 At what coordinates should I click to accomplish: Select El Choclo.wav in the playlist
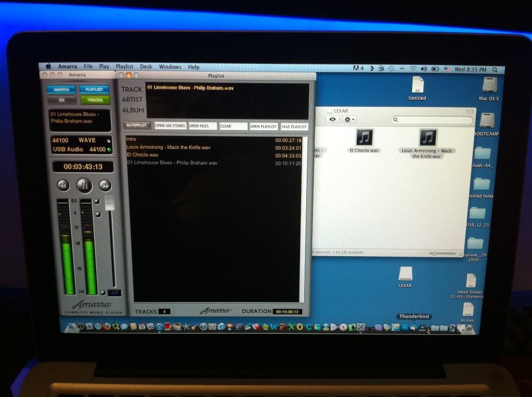tap(214, 155)
